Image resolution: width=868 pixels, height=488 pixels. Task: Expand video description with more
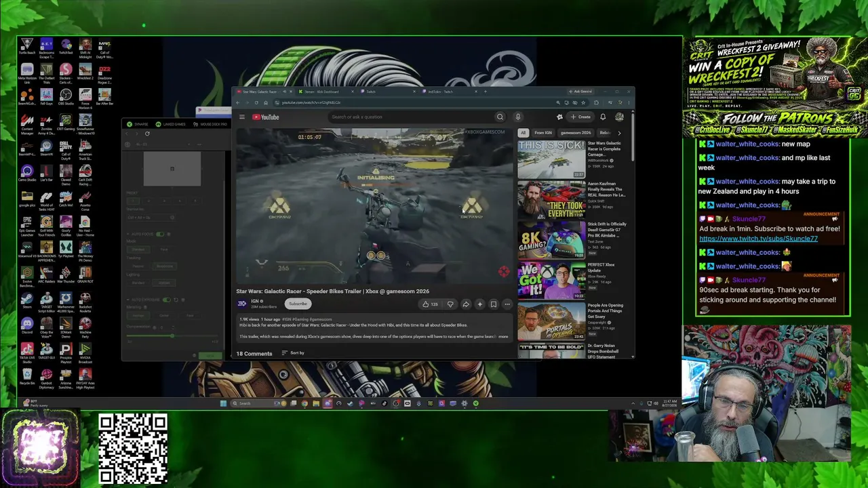click(x=502, y=337)
